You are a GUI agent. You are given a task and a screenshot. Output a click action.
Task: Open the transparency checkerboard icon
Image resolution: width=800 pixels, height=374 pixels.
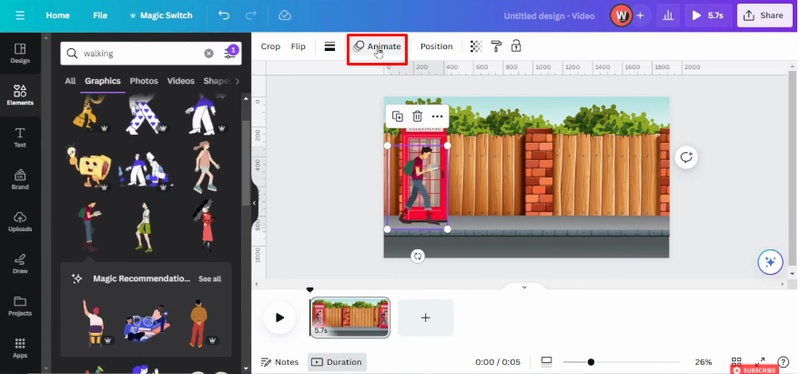coord(476,46)
